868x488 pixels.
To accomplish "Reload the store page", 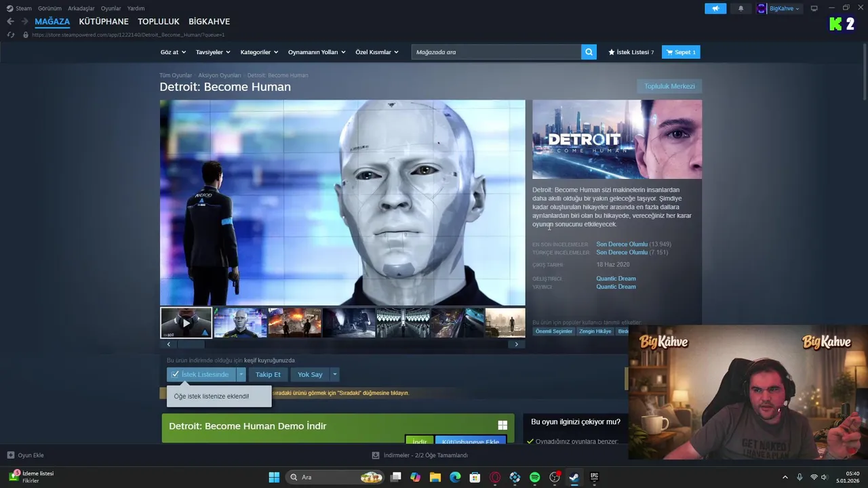I will (10, 35).
